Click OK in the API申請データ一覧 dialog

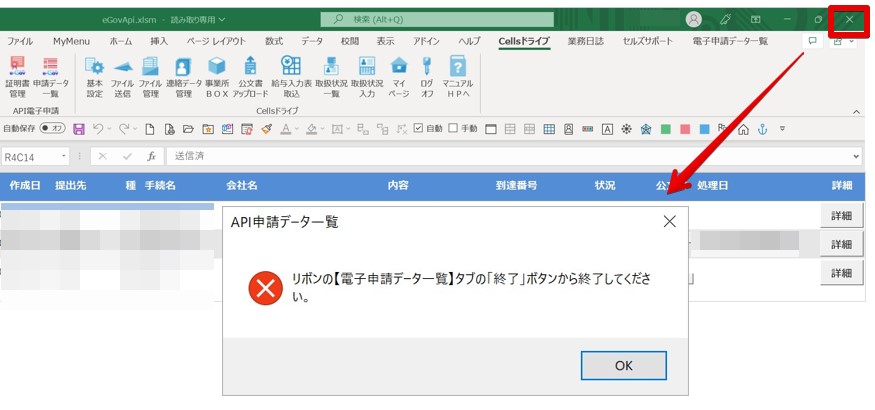tap(623, 365)
